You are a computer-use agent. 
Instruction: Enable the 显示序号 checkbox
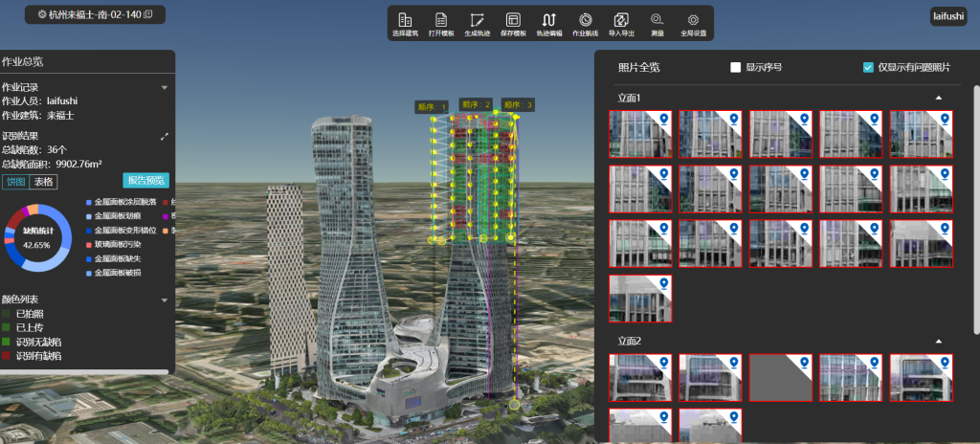736,68
